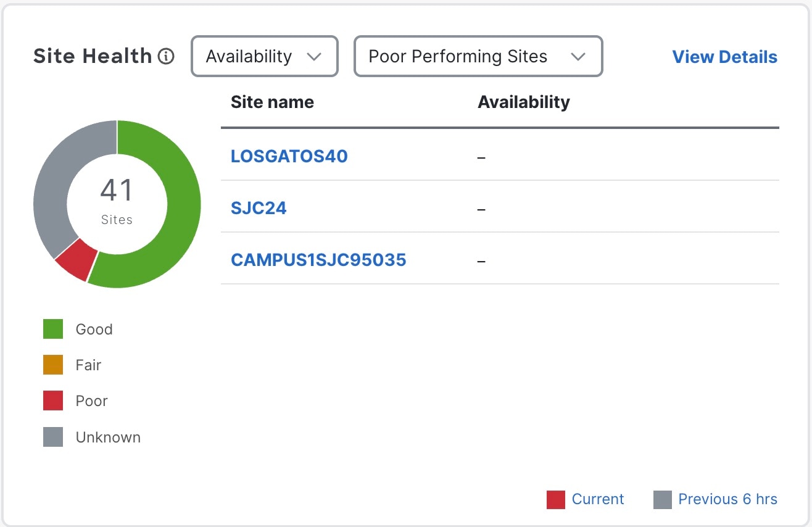The height and width of the screenshot is (527, 812).
Task: Open the LOSGATOS40 site link
Action: tap(289, 156)
